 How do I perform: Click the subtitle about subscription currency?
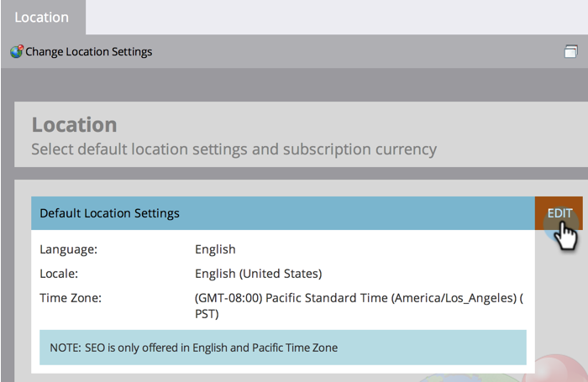[x=234, y=149]
